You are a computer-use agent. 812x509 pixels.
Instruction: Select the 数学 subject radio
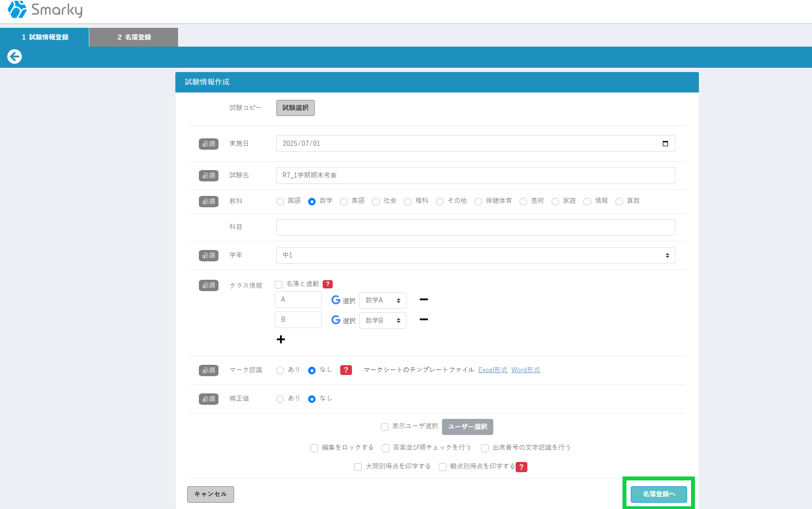coord(312,201)
